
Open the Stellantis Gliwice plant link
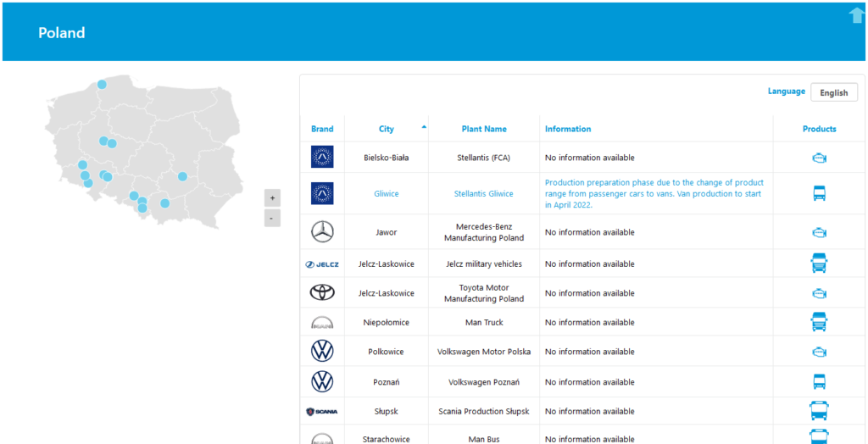(x=484, y=194)
